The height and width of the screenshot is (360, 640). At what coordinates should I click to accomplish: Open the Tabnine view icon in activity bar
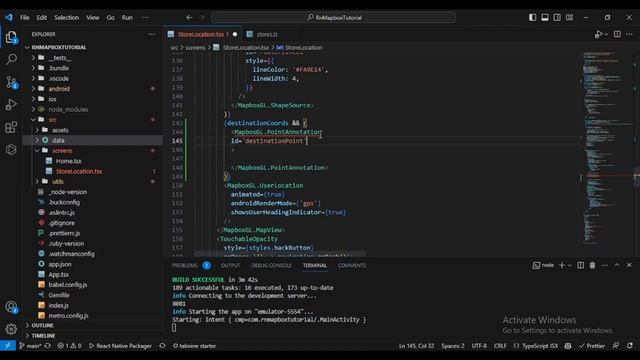tap(11, 149)
